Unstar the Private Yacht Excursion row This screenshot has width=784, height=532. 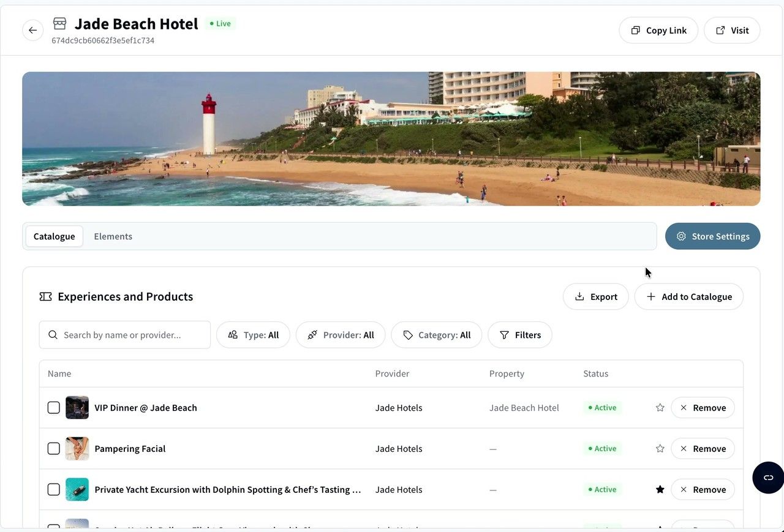pos(660,490)
